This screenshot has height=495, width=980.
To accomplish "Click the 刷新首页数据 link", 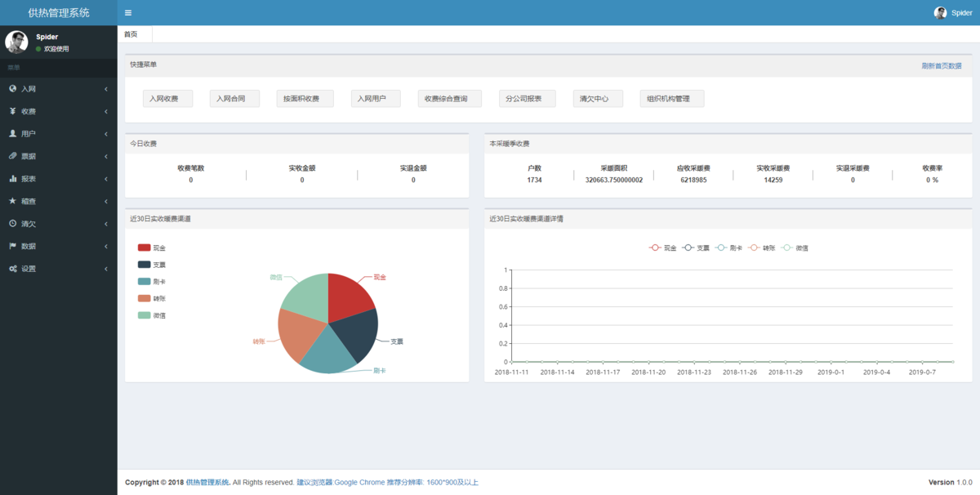I will click(x=941, y=65).
